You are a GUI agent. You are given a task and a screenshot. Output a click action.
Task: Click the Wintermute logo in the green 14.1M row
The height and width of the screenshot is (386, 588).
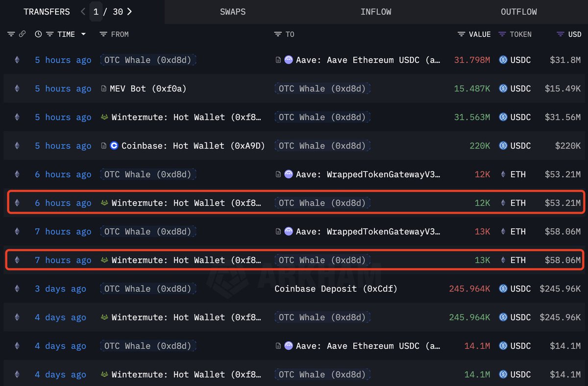pyautogui.click(x=104, y=375)
